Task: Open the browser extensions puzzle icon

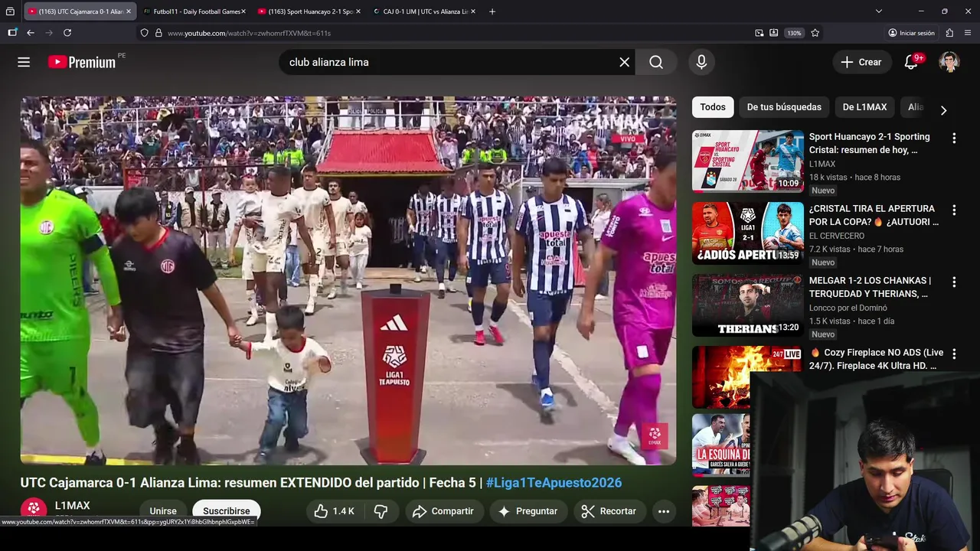Action: point(949,33)
